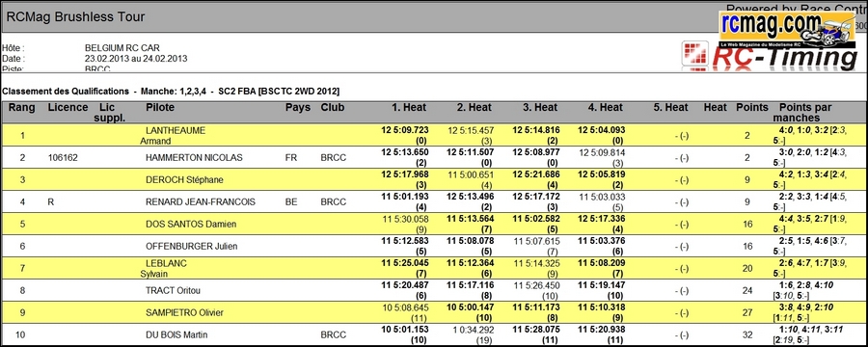
Task: Click licence number 106162
Action: (63, 158)
